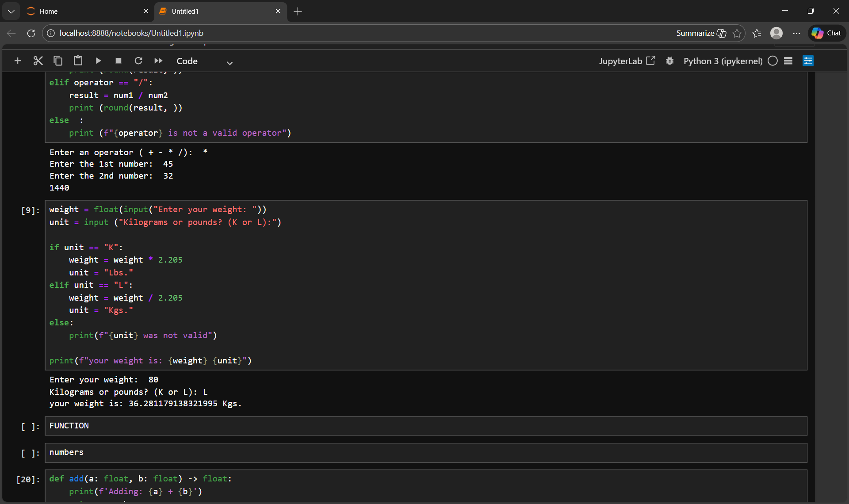Expand the browser tab list chevron
Screen dimensions: 849x504
coord(11,11)
